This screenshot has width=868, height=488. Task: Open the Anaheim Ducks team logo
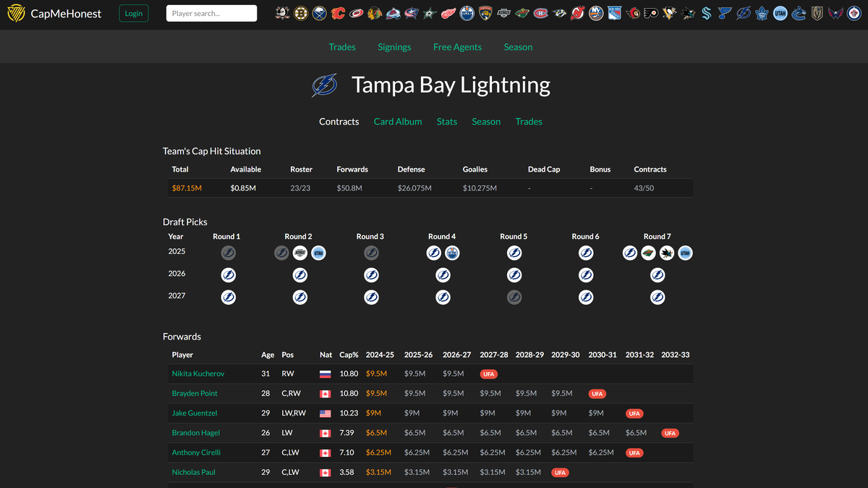283,13
